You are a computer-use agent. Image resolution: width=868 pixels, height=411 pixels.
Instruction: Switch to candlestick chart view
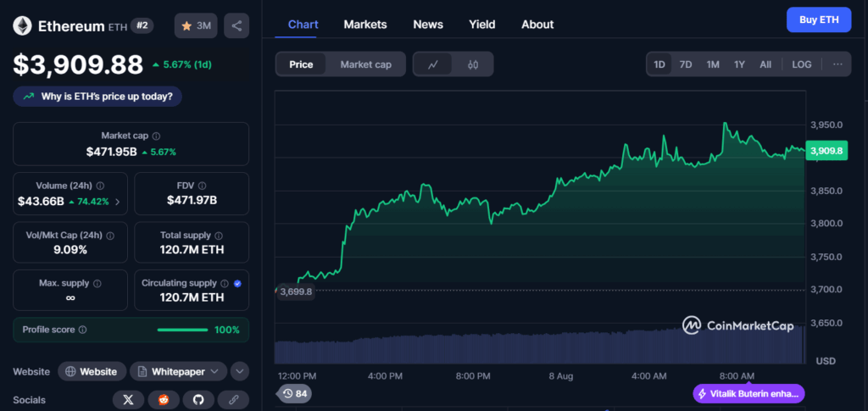[x=472, y=64]
